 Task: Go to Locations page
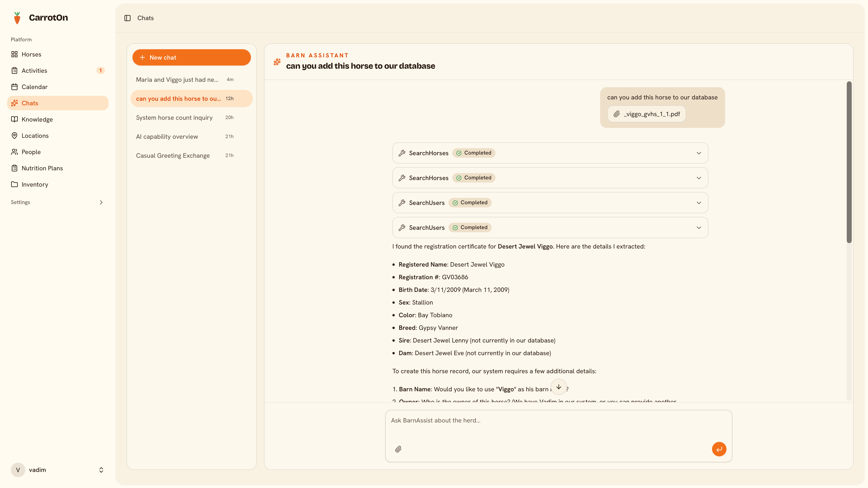tap(58, 135)
